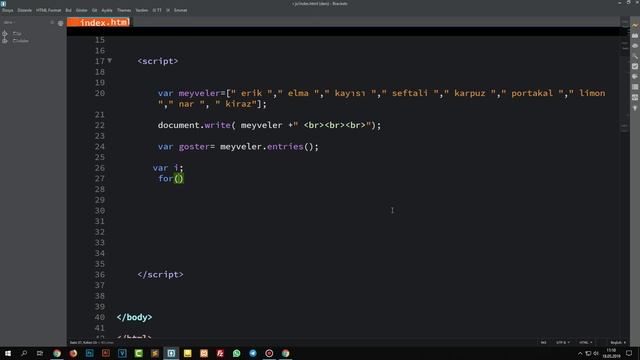Image resolution: width=640 pixels, height=360 pixels.
Task: Click the 'meyveler' variable name on line 20
Action: point(199,93)
